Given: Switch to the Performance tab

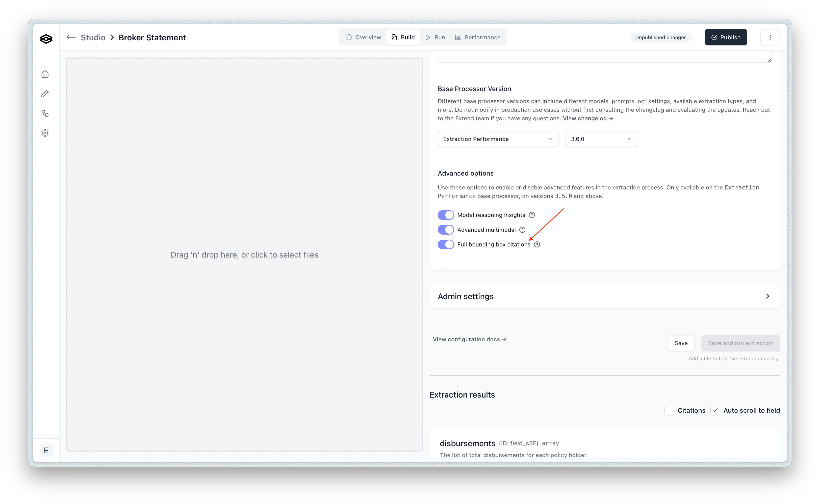Looking at the screenshot, I should pos(478,37).
